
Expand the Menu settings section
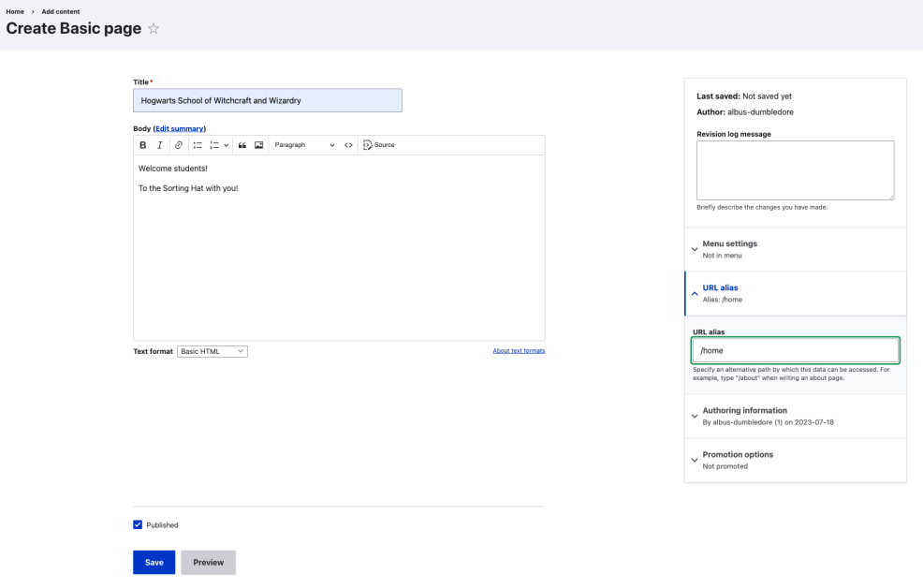point(729,248)
